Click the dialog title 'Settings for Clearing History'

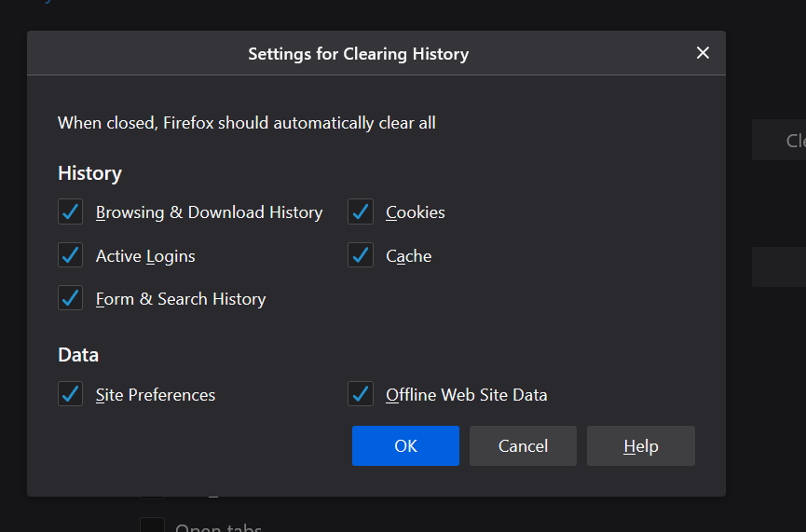(x=358, y=54)
